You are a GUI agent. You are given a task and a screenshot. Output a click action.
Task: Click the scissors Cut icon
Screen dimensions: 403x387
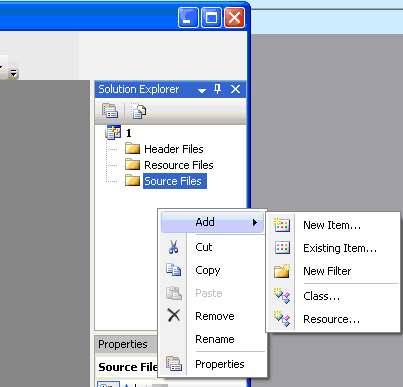[173, 247]
